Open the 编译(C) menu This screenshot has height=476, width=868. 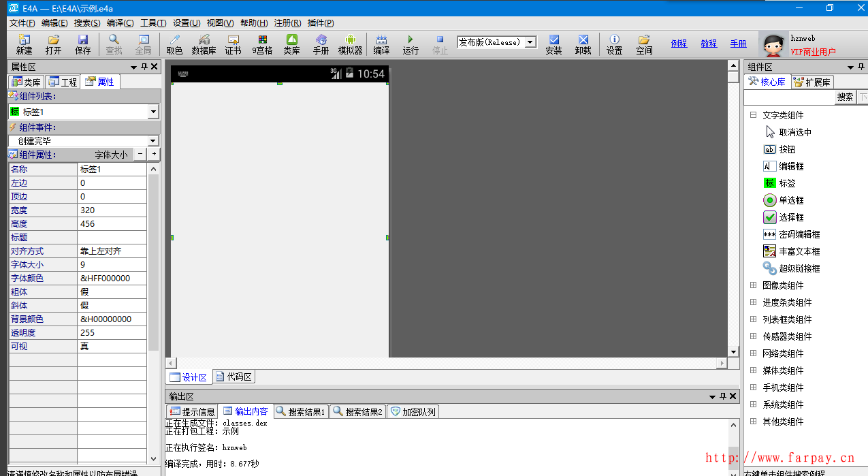click(120, 22)
